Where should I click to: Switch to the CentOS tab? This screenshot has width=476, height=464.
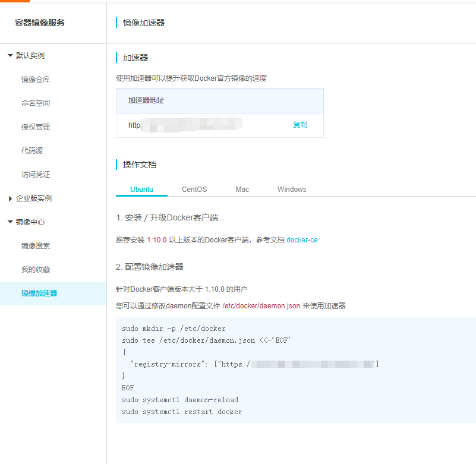click(x=194, y=189)
